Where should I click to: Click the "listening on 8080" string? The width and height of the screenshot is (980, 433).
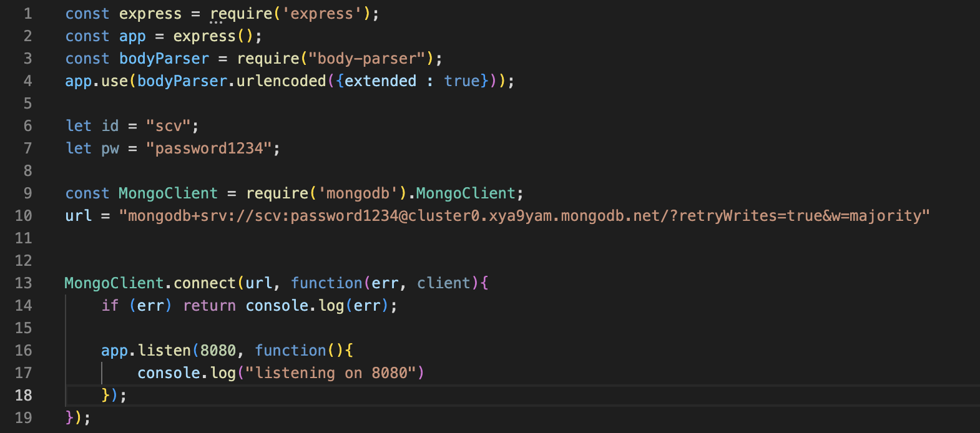tap(331, 373)
